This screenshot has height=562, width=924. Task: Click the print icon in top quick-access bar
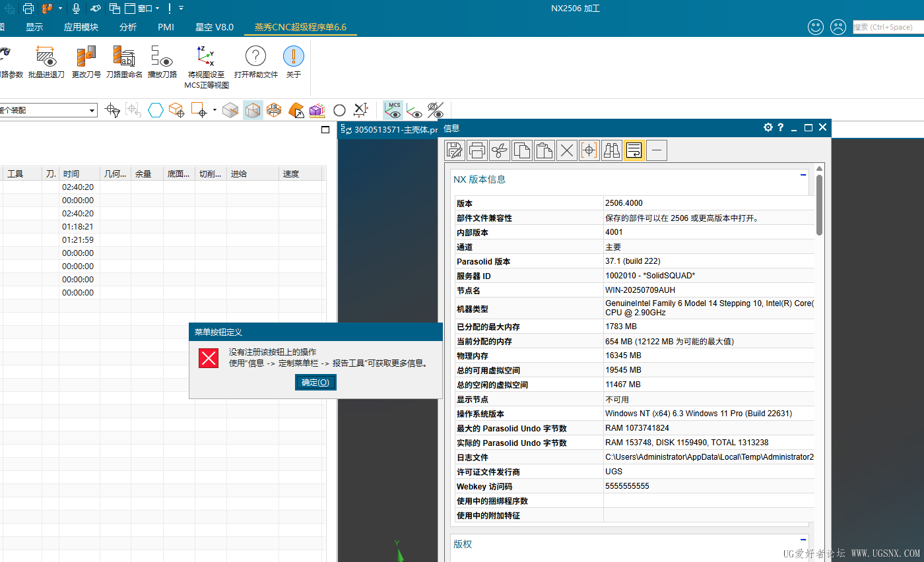click(x=28, y=9)
